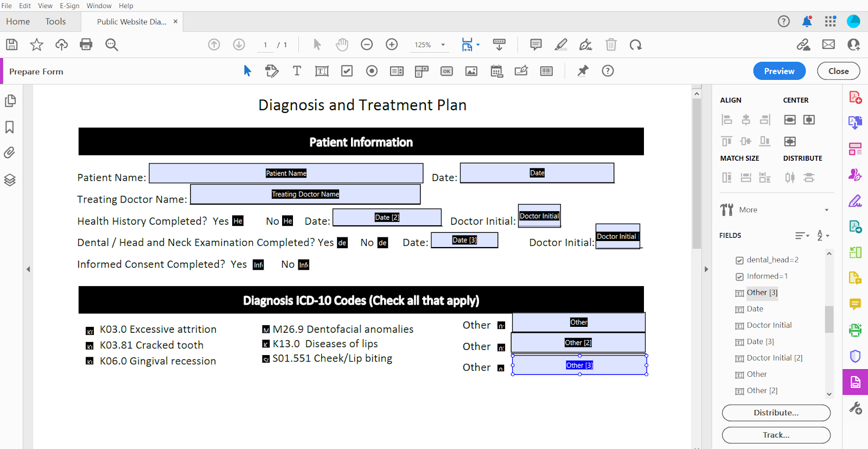The width and height of the screenshot is (868, 449).
Task: Select the Add Radio Button tool
Action: pos(372,71)
